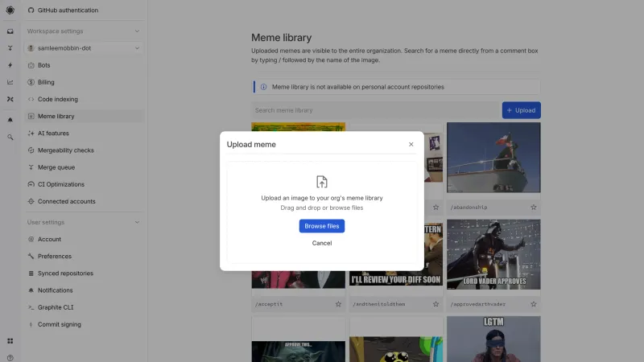The image size is (644, 362).
Task: Click the blue Upload button
Action: pyautogui.click(x=521, y=110)
